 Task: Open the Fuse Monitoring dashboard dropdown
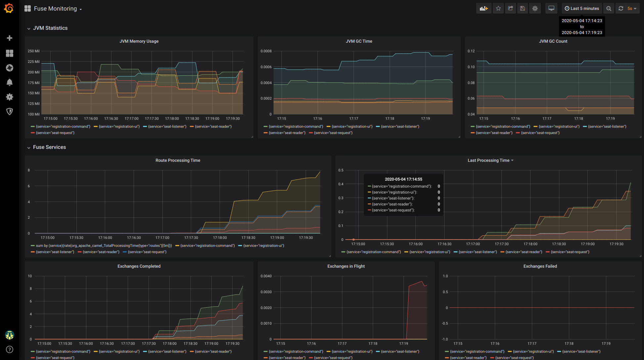tap(58, 9)
